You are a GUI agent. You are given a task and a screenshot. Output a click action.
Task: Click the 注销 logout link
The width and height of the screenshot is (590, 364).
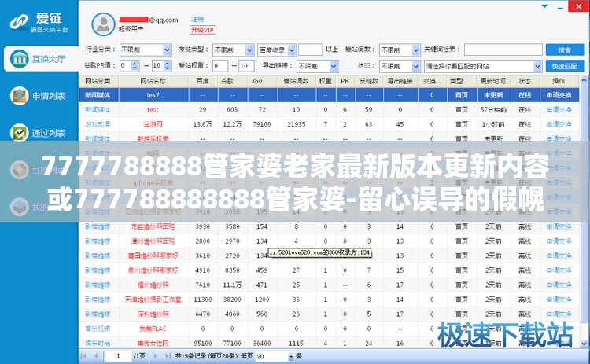197,19
